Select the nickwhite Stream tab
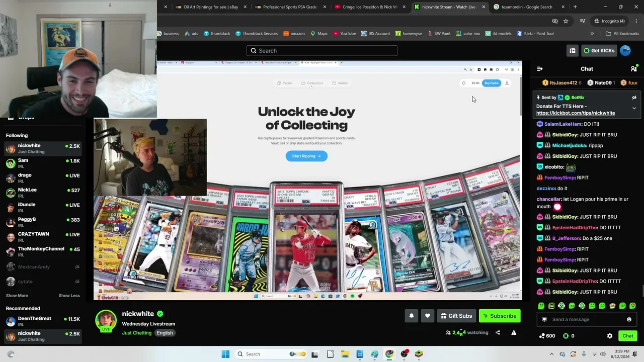644x362 pixels. (449, 7)
